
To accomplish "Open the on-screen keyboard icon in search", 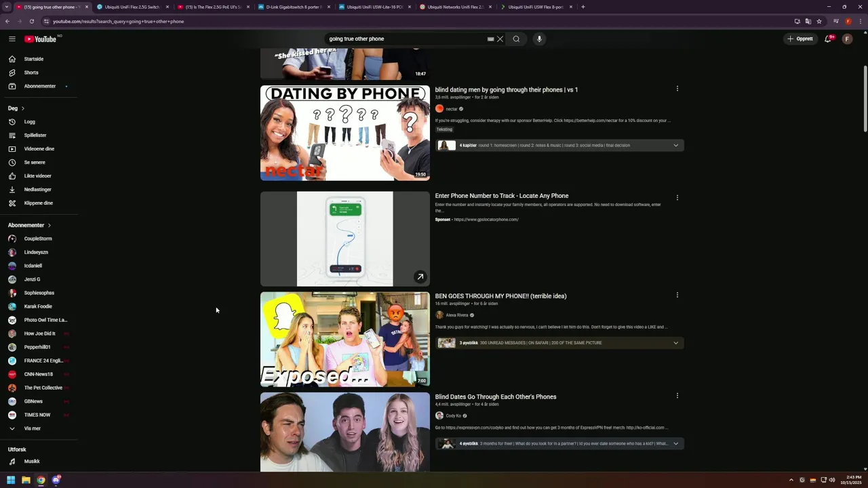I will [490, 39].
